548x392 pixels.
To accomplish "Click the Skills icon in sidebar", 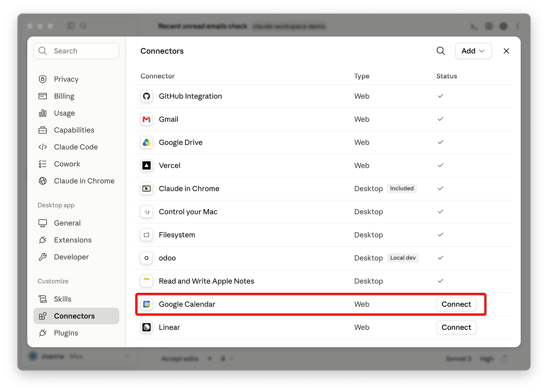I will (43, 299).
